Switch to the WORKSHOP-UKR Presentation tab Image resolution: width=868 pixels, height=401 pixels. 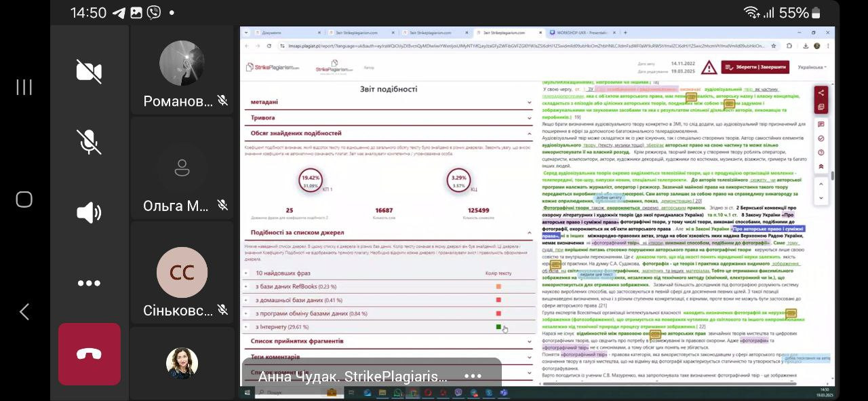point(582,33)
